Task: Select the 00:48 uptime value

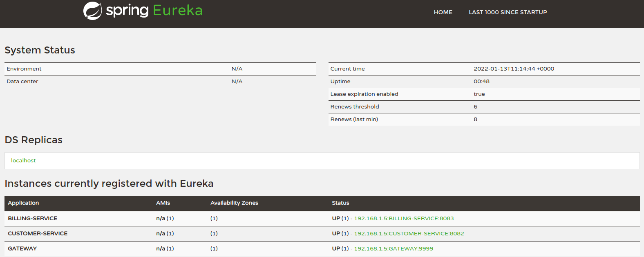Action: (482, 82)
